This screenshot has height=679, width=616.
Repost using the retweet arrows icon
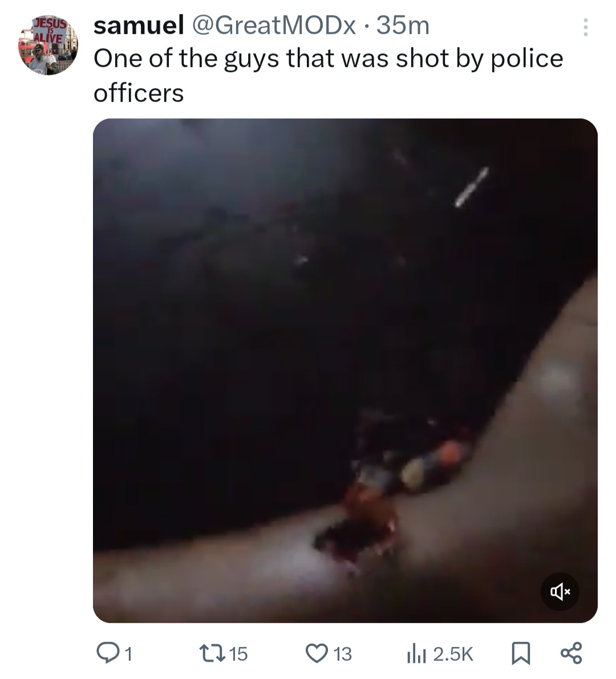coord(212,653)
